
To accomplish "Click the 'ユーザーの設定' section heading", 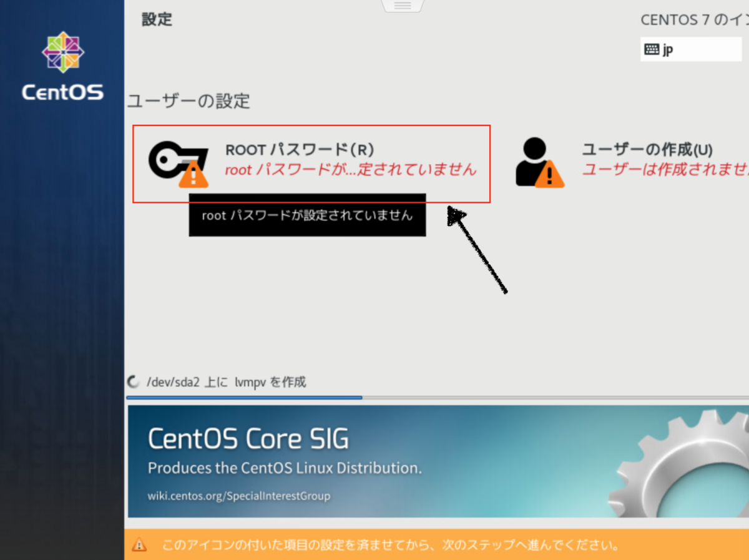I will pos(188,101).
